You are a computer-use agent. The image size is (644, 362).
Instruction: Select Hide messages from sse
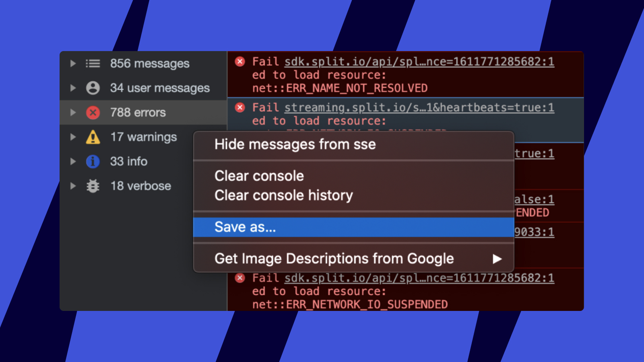tap(295, 144)
